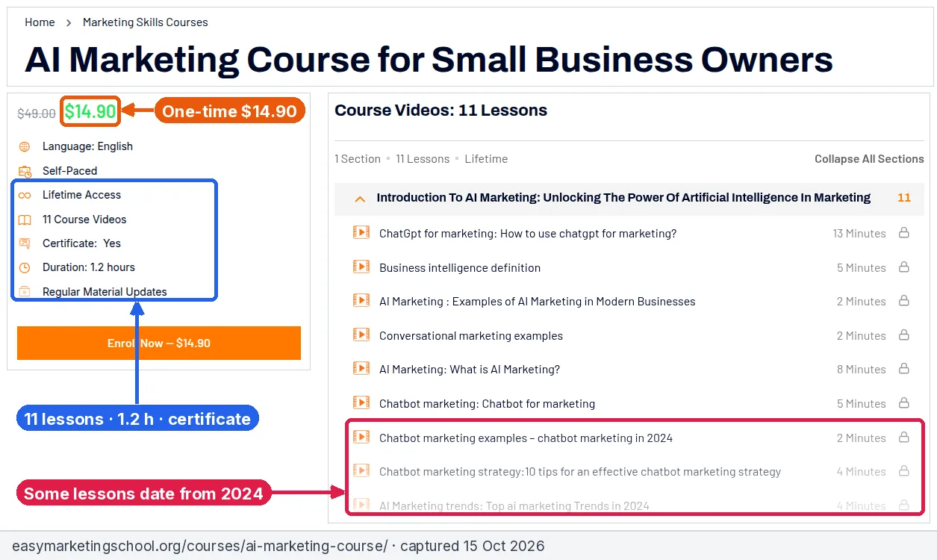Screen dimensions: 937x560
Task: Click the crossed-out $49.00 original price
Action: [x=37, y=113]
